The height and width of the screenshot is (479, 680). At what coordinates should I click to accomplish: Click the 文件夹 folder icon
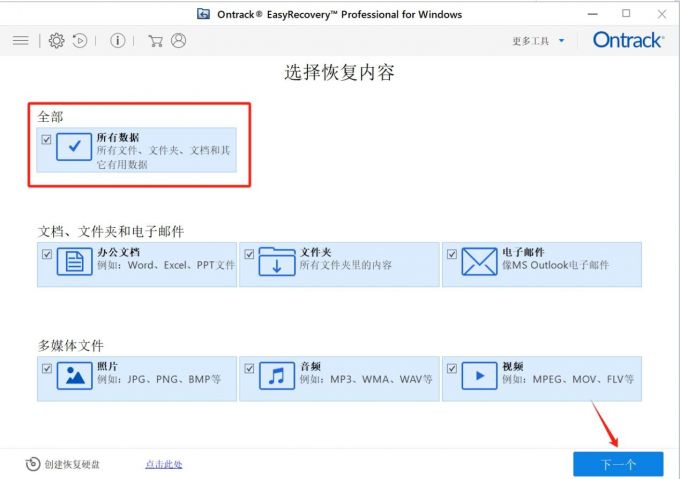coord(277,261)
